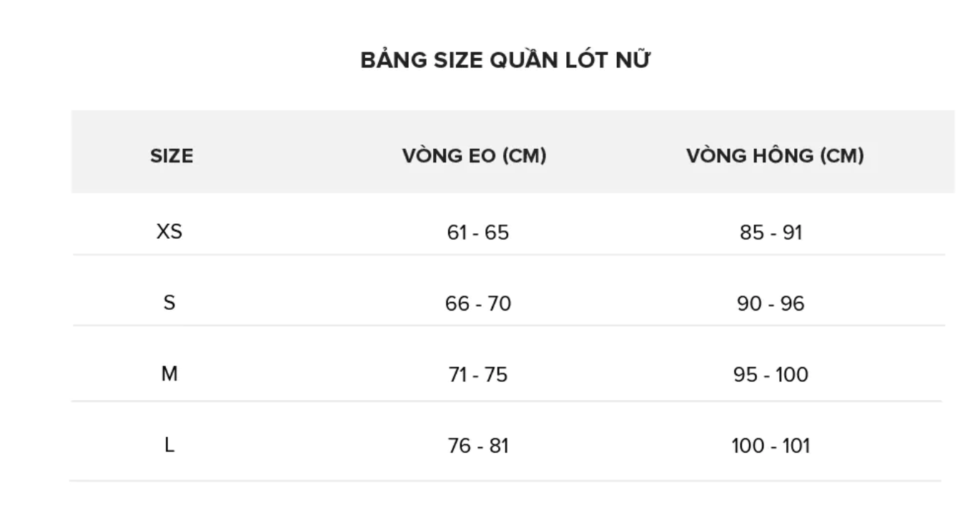
Task: Click the waist value 71 - 75
Action: point(477,374)
